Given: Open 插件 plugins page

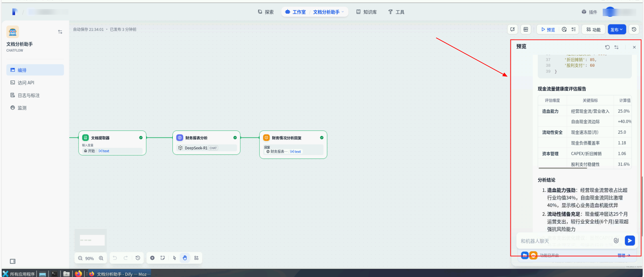Looking at the screenshot, I should pos(589,12).
